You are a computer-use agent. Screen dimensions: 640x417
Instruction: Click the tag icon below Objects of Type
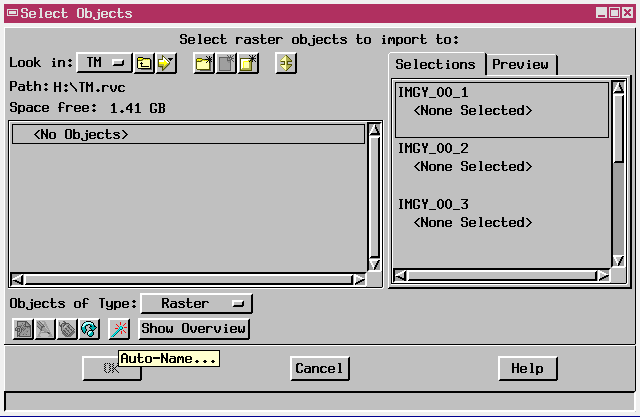[66, 328]
